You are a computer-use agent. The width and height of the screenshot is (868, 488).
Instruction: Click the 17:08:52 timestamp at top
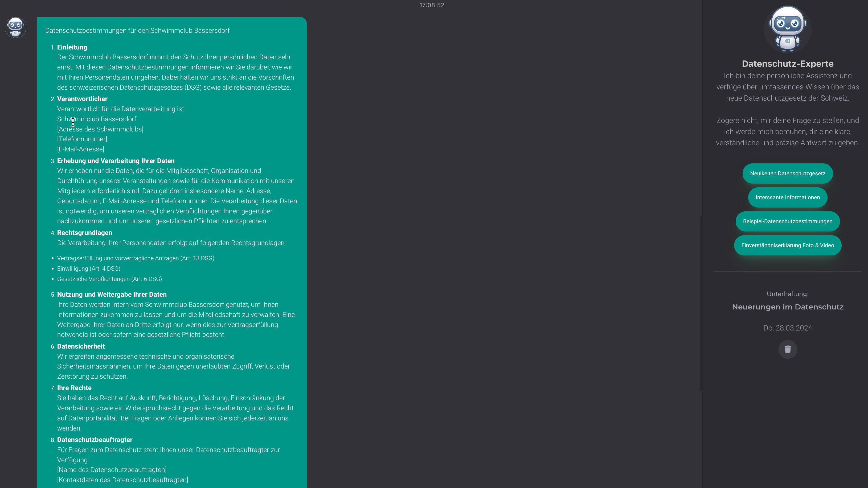pyautogui.click(x=432, y=5)
